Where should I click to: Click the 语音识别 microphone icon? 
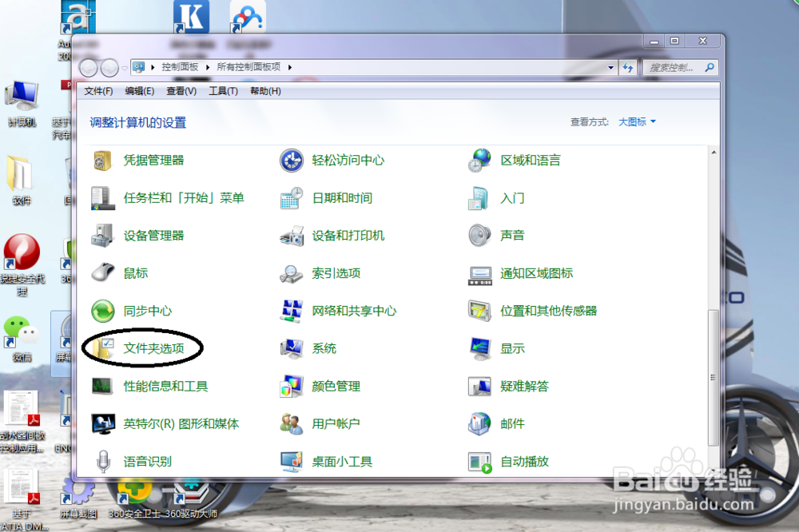pyautogui.click(x=103, y=462)
